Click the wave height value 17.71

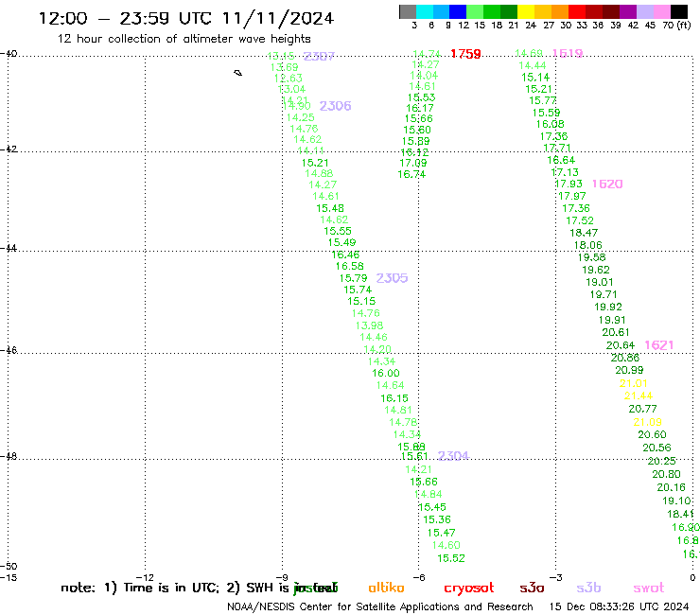(x=557, y=148)
